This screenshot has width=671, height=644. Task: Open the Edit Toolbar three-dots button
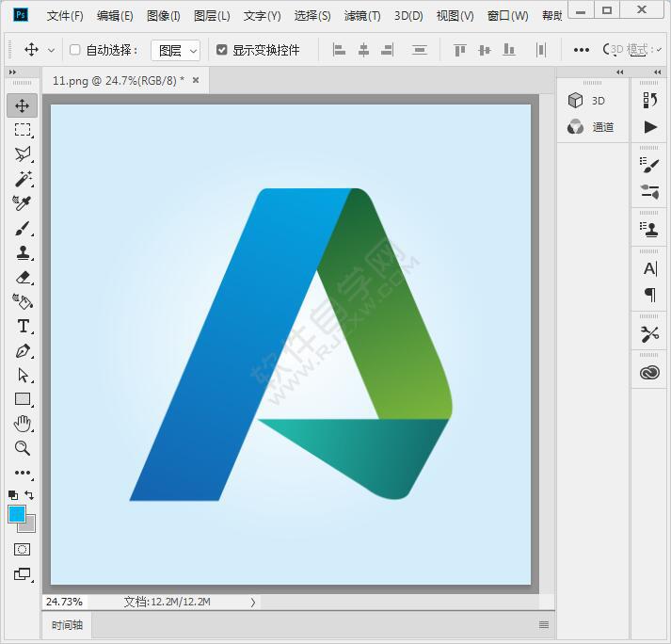point(23,473)
